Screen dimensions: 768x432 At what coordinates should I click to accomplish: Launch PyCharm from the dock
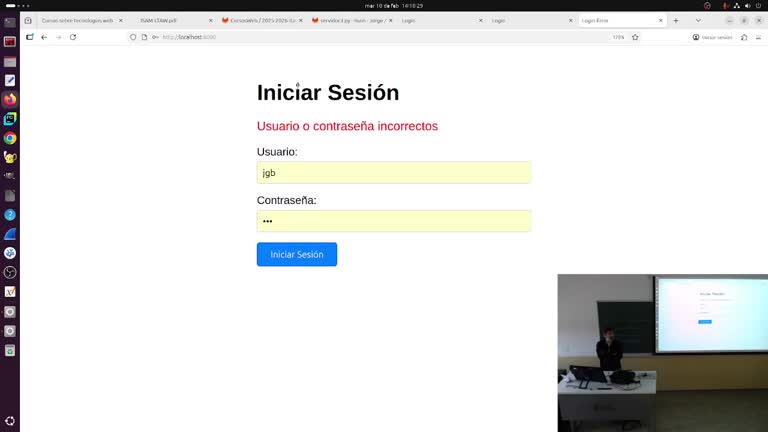(x=10, y=119)
